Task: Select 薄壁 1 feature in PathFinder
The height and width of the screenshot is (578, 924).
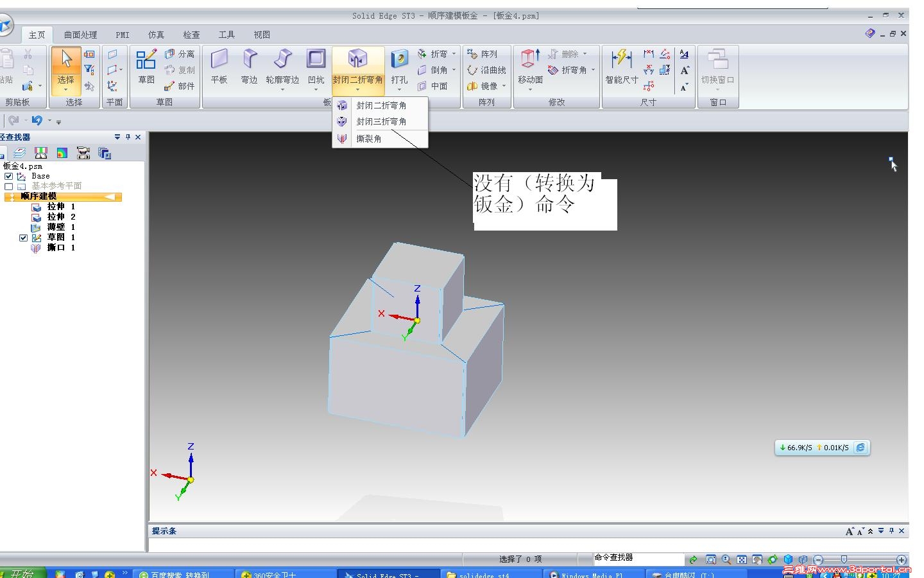Action: pyautogui.click(x=61, y=227)
